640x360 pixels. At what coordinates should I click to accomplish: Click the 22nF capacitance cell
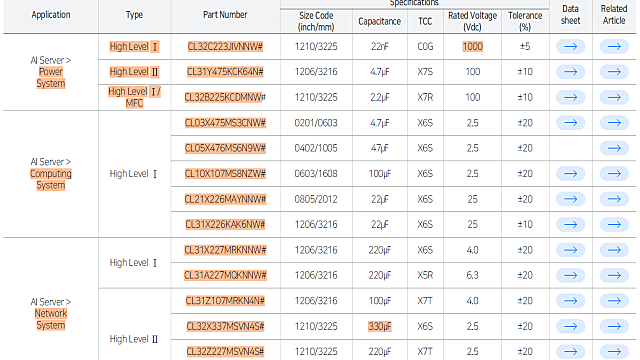[380, 47]
